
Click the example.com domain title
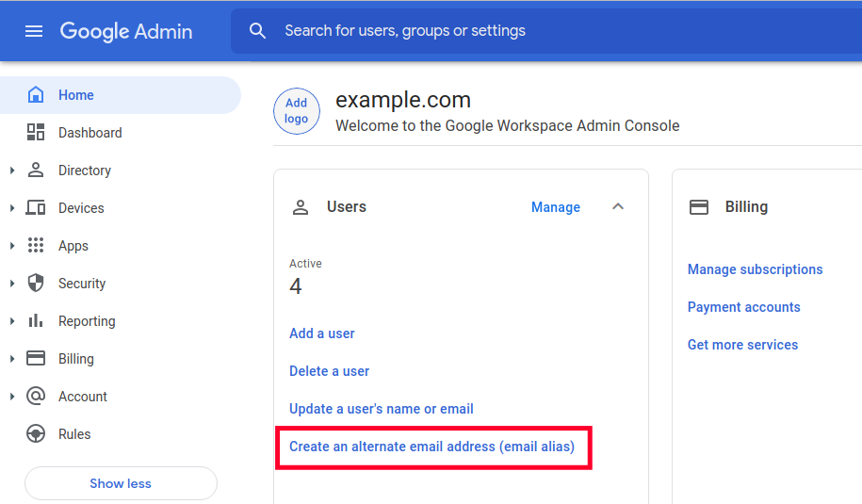[x=403, y=100]
